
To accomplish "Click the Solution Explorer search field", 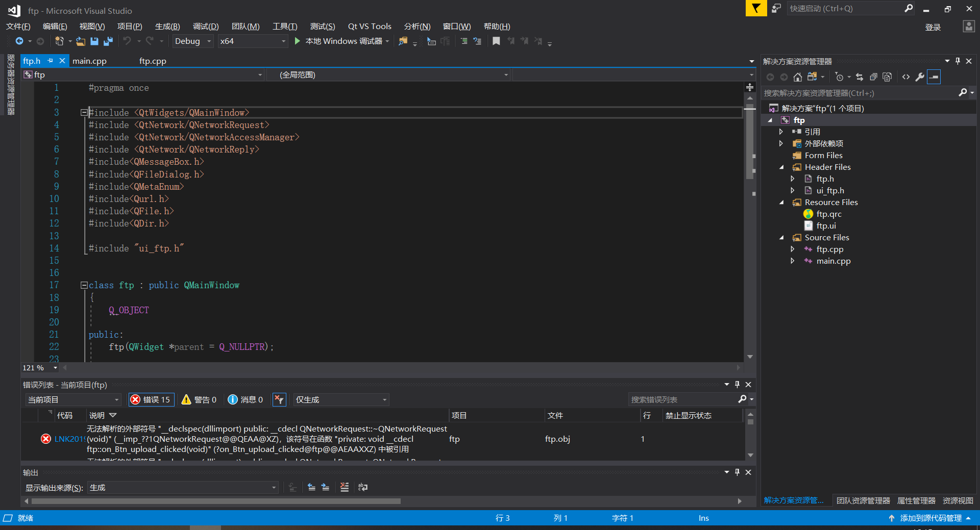I will click(859, 93).
